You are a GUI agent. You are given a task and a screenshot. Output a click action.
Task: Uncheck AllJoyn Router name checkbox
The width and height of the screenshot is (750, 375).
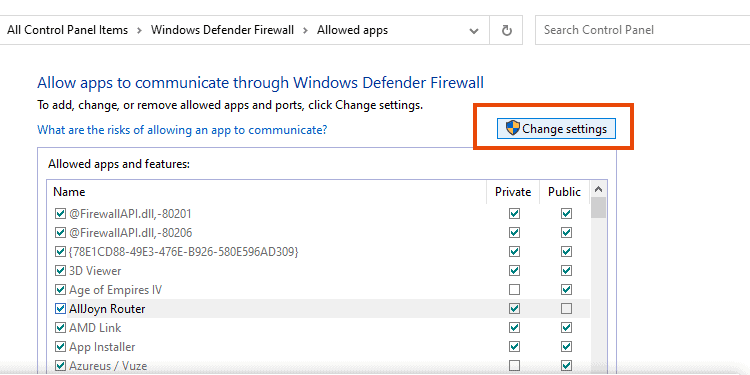point(60,309)
